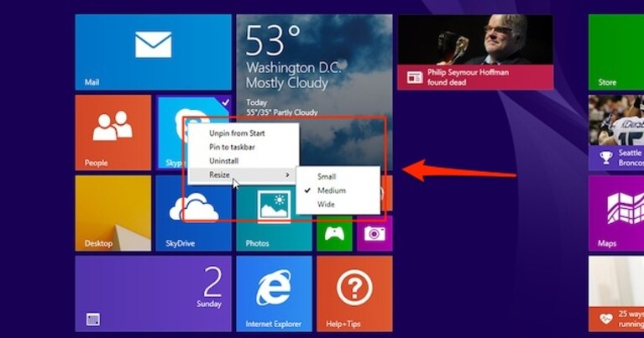The image size is (644, 338).
Task: Open the Seattle Broncos sports tile
Action: click(x=616, y=133)
